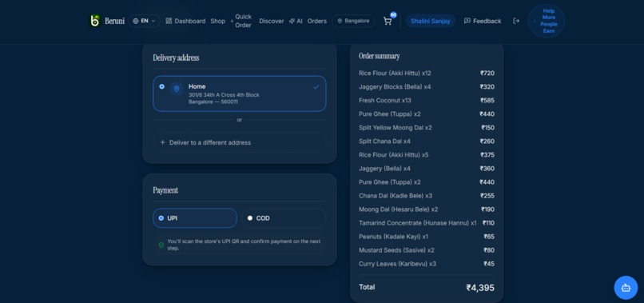This screenshot has width=644, height=303.
Task: Click Jaggery Blocks (Bella) x4 row
Action: pyautogui.click(x=427, y=87)
